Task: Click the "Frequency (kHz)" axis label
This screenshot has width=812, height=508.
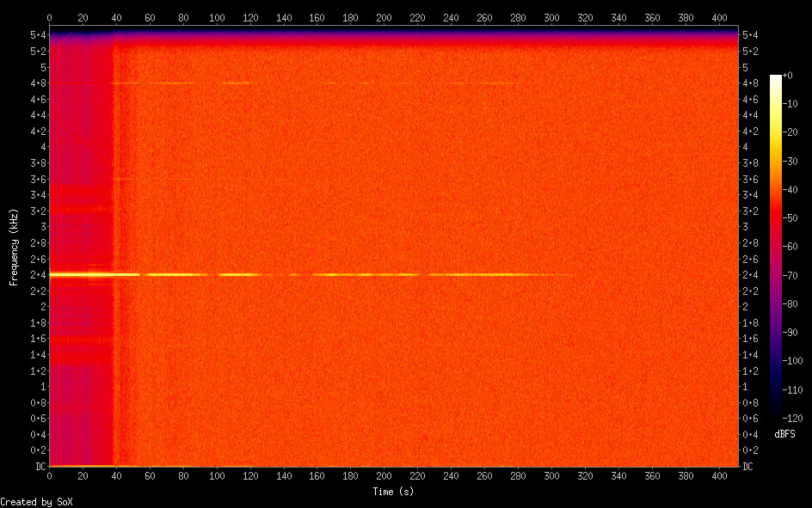Action: 14,247
